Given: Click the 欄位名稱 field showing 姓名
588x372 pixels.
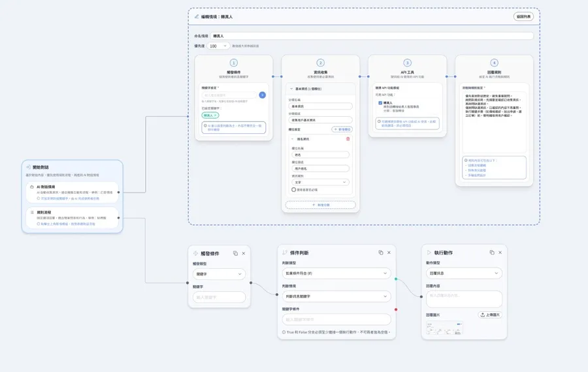Looking at the screenshot, I should pos(320,155).
